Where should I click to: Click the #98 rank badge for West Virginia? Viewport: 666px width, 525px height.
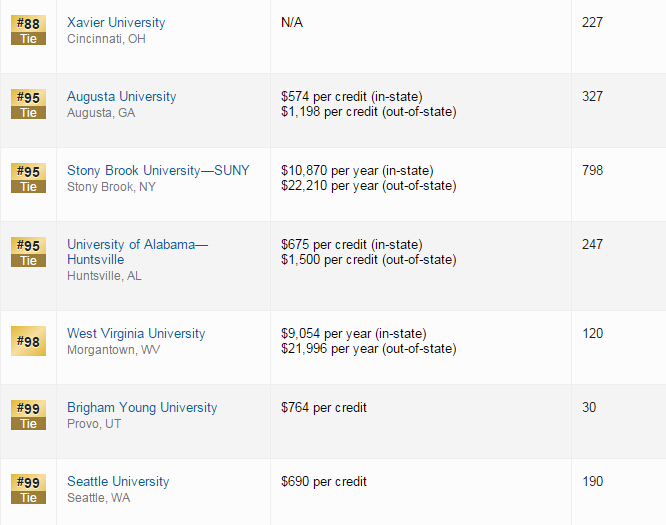click(28, 341)
